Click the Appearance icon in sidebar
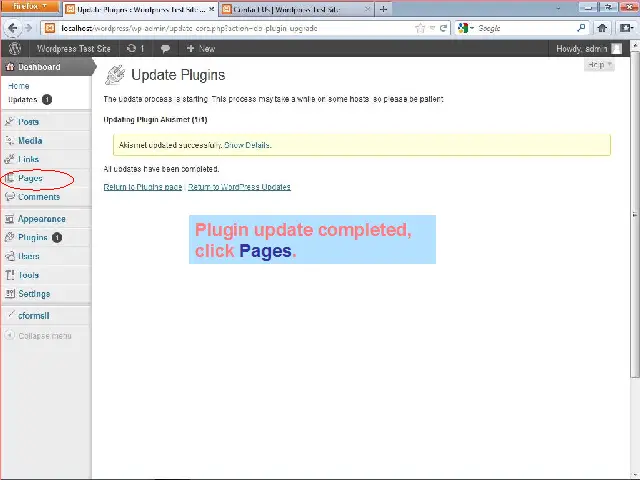 (9, 219)
